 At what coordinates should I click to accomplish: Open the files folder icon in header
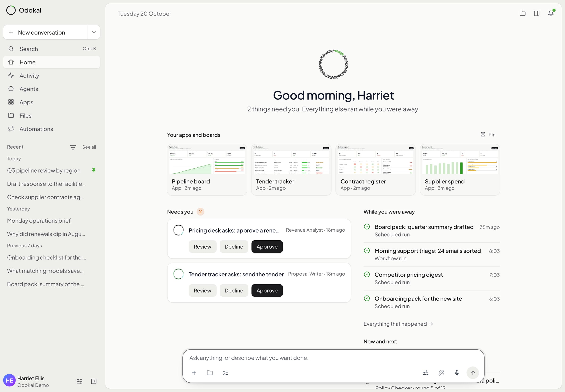coord(522,13)
